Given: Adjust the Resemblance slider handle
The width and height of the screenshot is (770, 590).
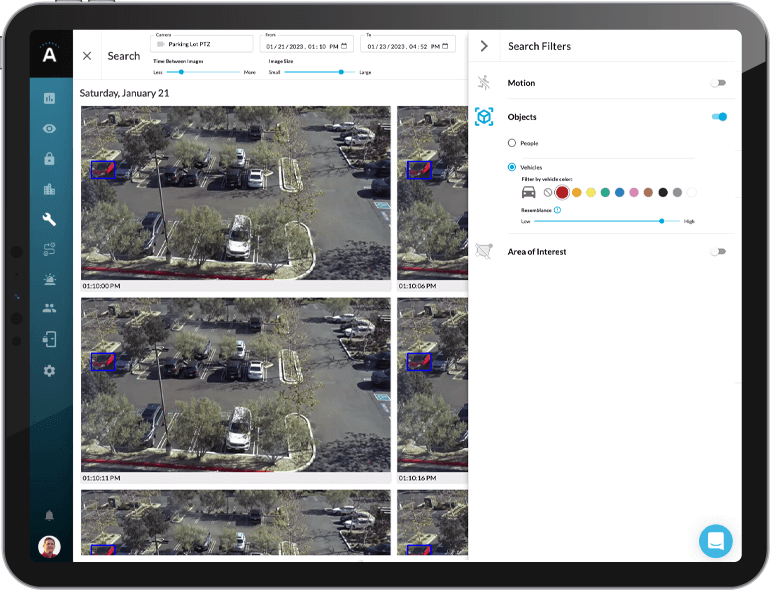Looking at the screenshot, I should [662, 221].
